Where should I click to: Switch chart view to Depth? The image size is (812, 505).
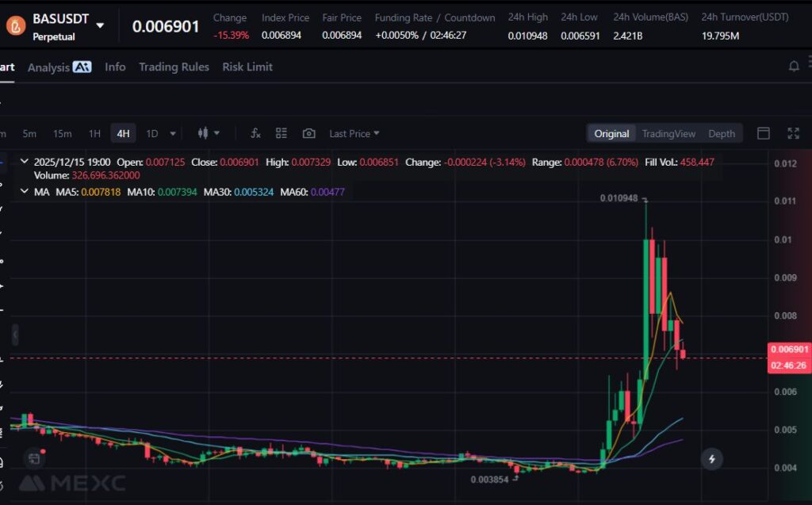(x=721, y=133)
